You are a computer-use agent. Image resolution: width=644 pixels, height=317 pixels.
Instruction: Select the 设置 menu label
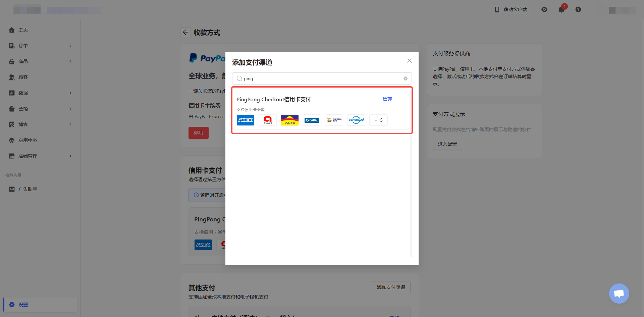point(23,305)
